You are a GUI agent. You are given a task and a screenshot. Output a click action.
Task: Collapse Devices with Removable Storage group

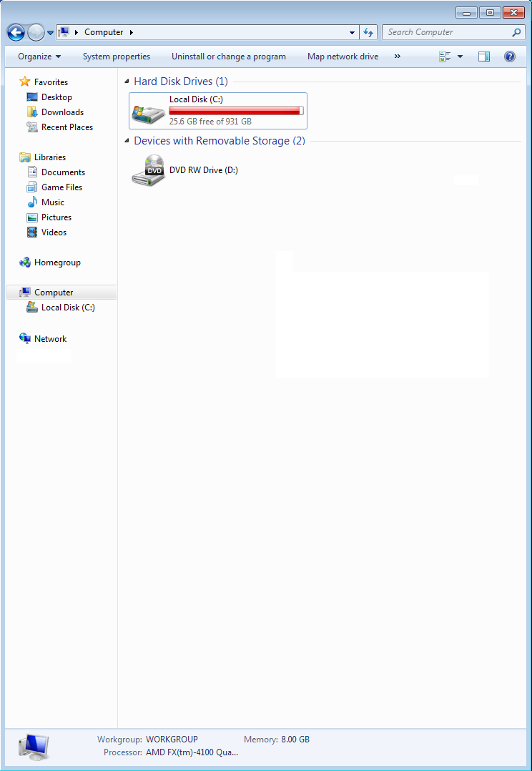(x=127, y=141)
